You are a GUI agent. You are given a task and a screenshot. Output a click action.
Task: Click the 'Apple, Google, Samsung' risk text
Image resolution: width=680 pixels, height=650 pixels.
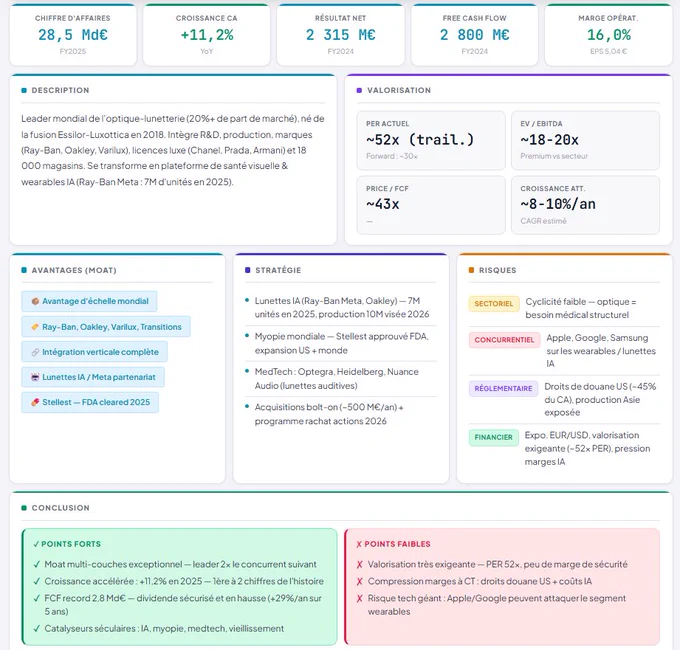click(601, 351)
